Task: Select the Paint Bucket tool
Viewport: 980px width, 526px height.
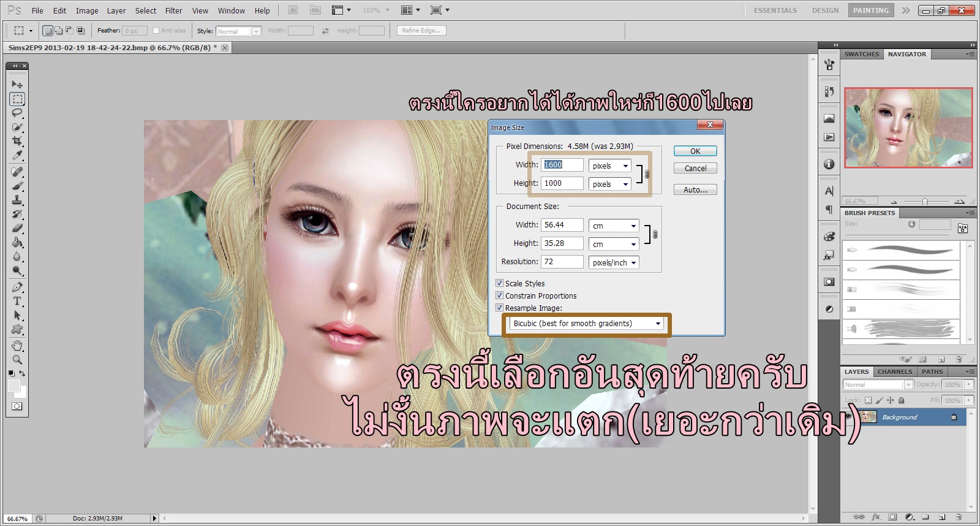Action: click(17, 243)
